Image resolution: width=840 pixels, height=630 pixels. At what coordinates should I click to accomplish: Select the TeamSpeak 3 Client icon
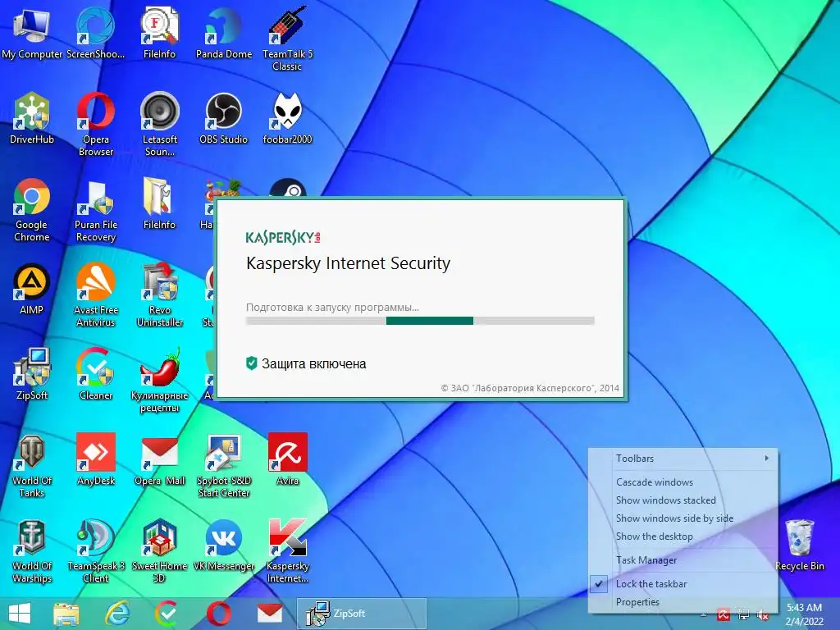click(x=95, y=550)
